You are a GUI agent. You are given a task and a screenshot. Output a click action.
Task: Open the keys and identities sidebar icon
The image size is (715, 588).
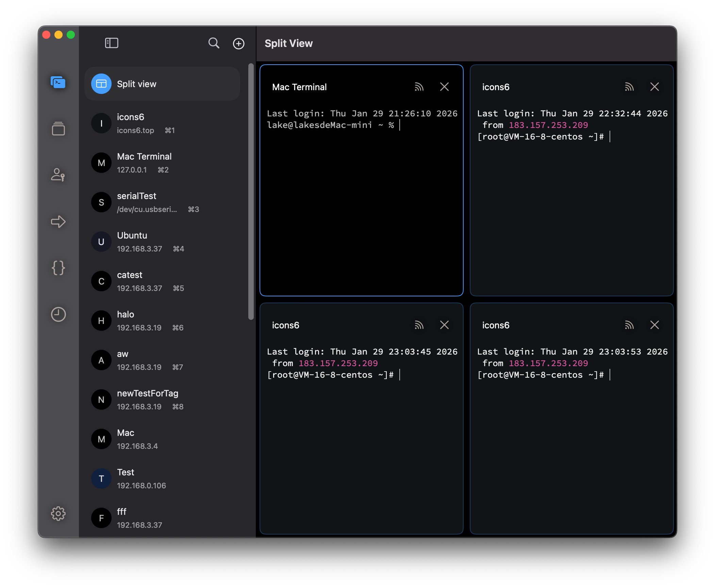[x=58, y=175]
